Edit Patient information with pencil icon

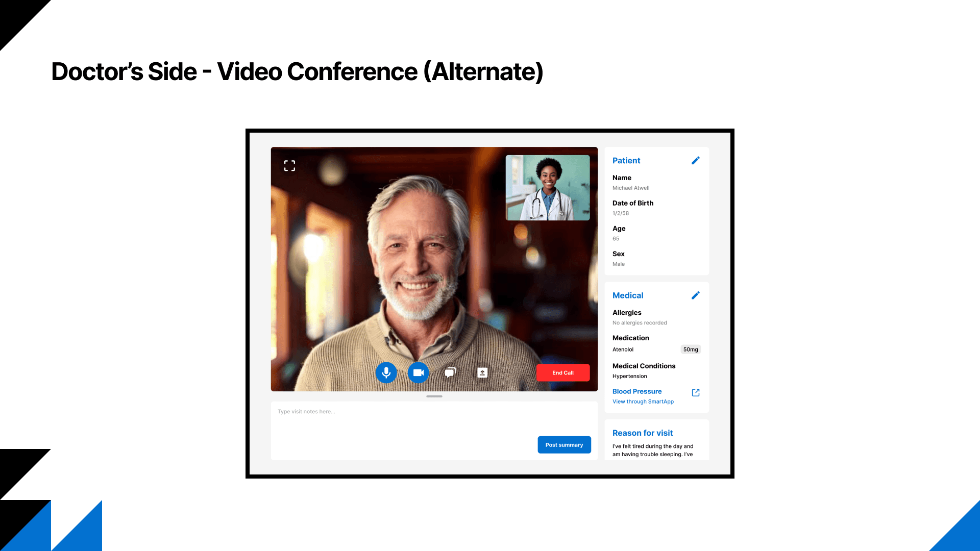(695, 161)
